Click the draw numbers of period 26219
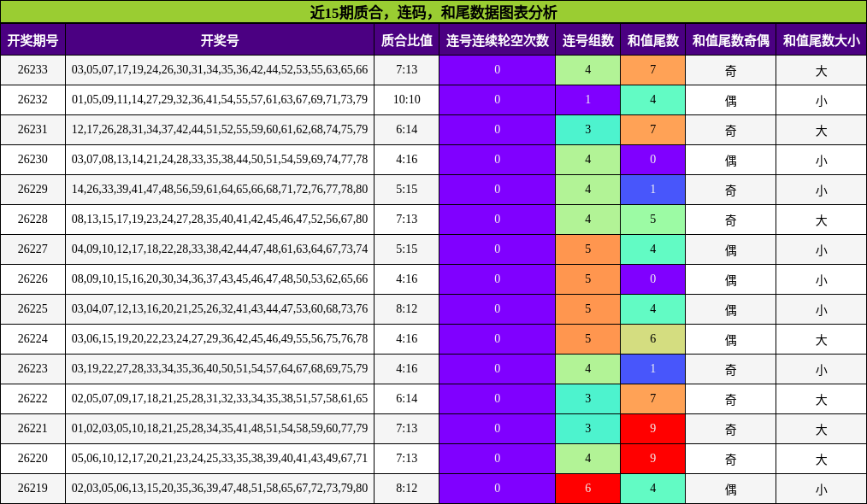This screenshot has width=867, height=504. [220, 488]
